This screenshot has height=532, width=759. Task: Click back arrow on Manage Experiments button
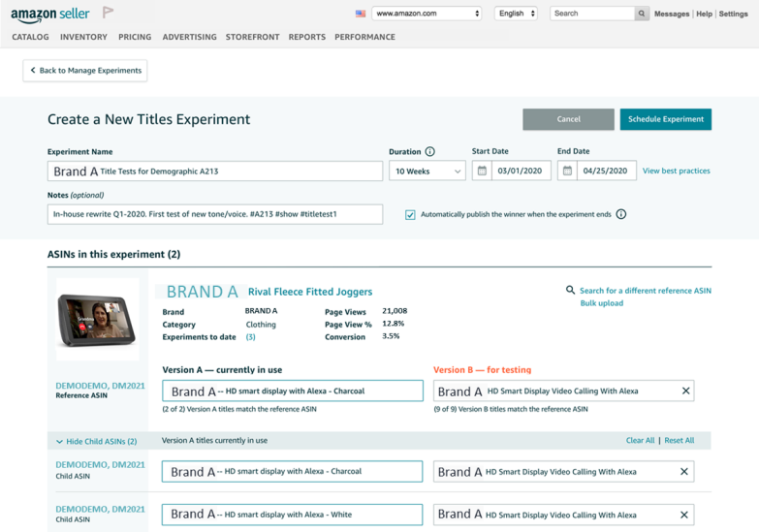click(x=33, y=70)
